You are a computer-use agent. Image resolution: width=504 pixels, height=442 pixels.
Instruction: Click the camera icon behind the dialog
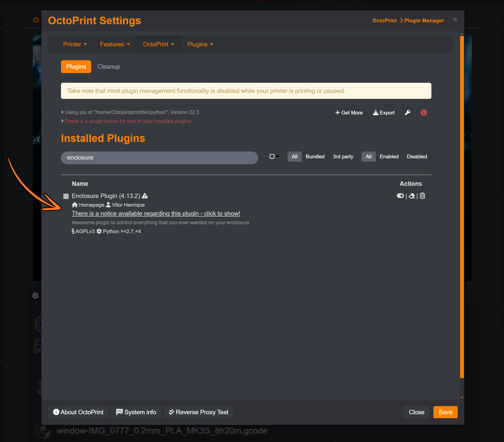pos(36,20)
